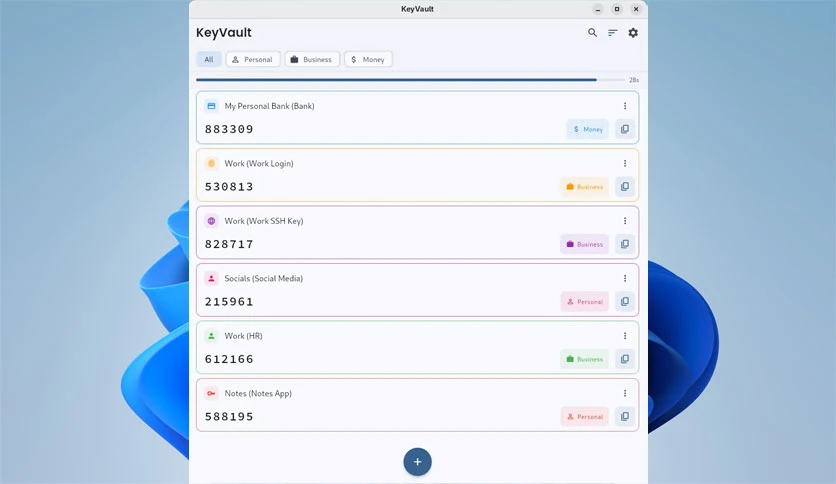Copy the Work (HR) code

pos(625,359)
